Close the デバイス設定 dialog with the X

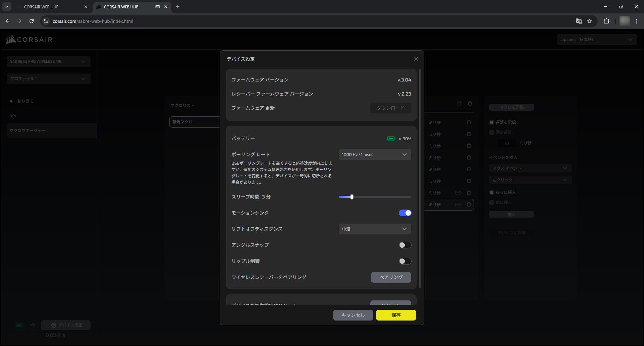coord(416,59)
